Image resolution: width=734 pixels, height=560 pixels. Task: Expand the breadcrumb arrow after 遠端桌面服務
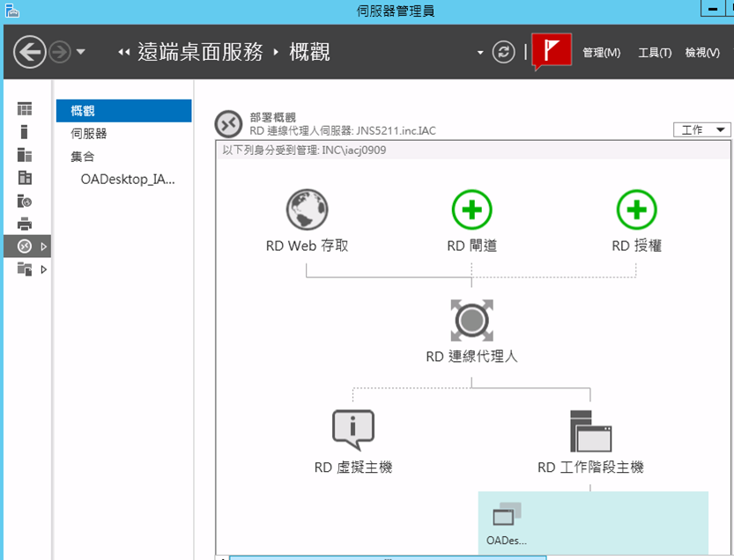[x=276, y=52]
